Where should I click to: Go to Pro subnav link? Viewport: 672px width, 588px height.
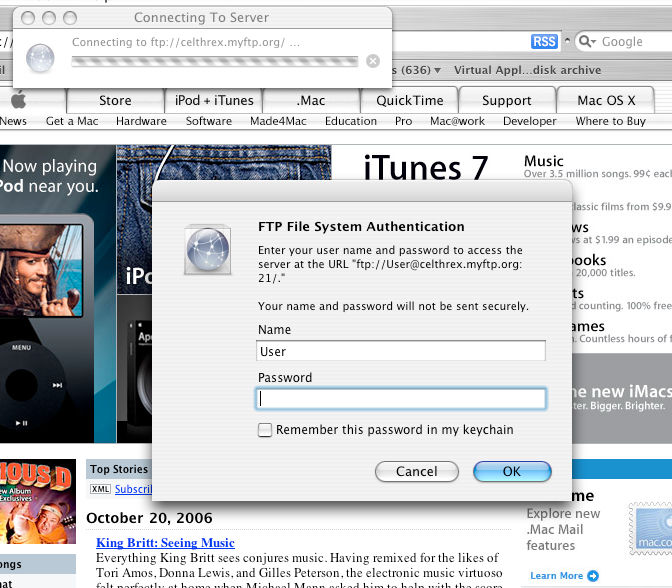(x=404, y=121)
